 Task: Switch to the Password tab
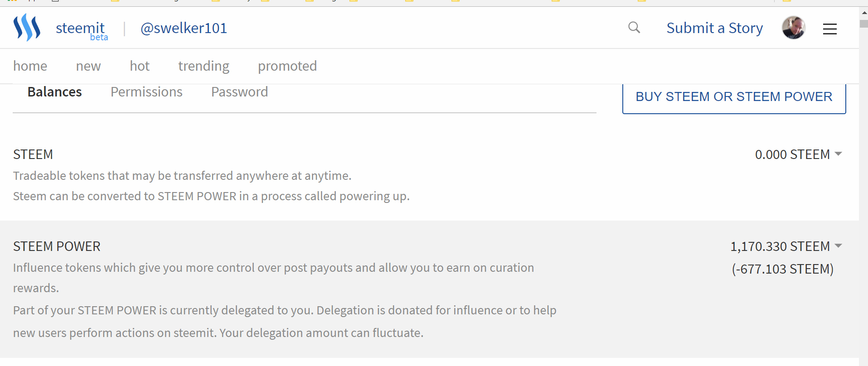click(x=239, y=92)
